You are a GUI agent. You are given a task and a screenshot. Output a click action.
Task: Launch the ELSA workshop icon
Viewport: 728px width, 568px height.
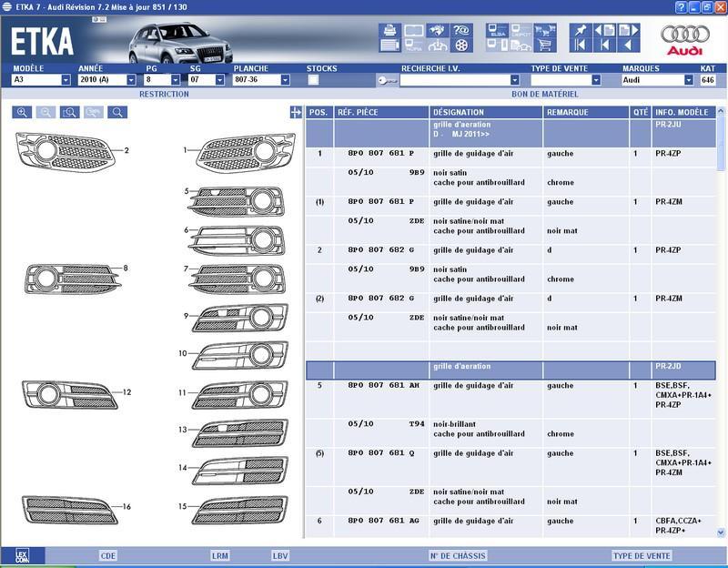click(497, 30)
